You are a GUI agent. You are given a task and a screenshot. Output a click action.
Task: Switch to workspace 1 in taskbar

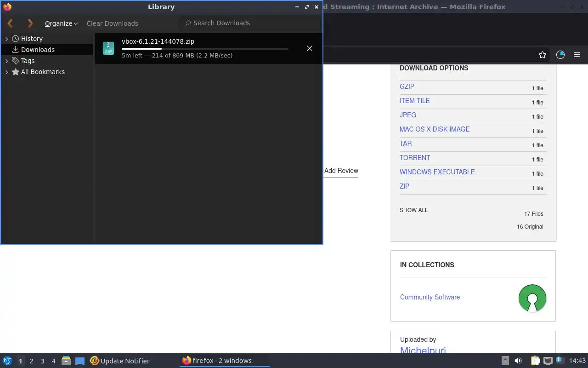point(20,361)
